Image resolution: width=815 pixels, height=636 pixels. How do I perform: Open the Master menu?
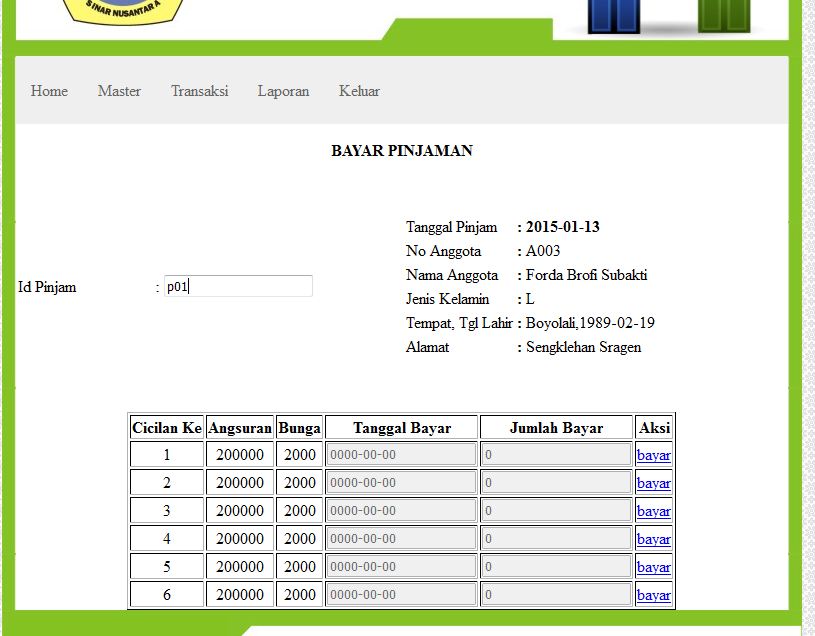(118, 91)
